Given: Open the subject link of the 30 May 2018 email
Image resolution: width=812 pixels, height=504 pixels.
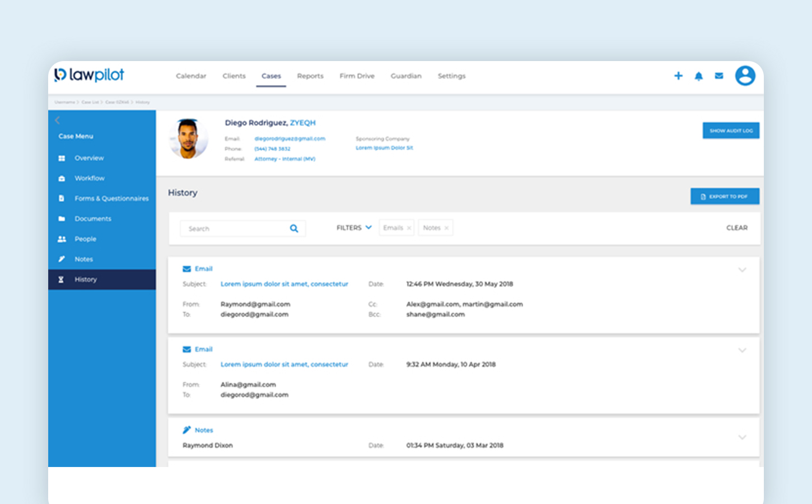Looking at the screenshot, I should click(284, 284).
